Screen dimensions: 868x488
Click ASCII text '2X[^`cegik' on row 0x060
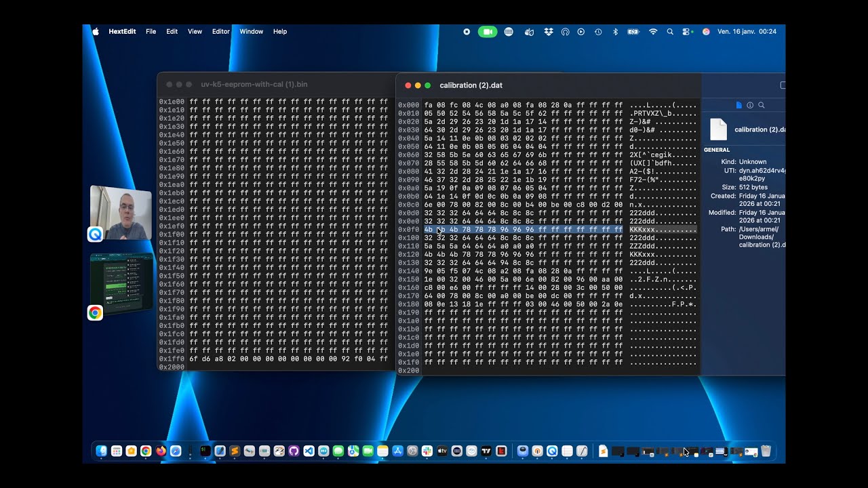click(650, 155)
